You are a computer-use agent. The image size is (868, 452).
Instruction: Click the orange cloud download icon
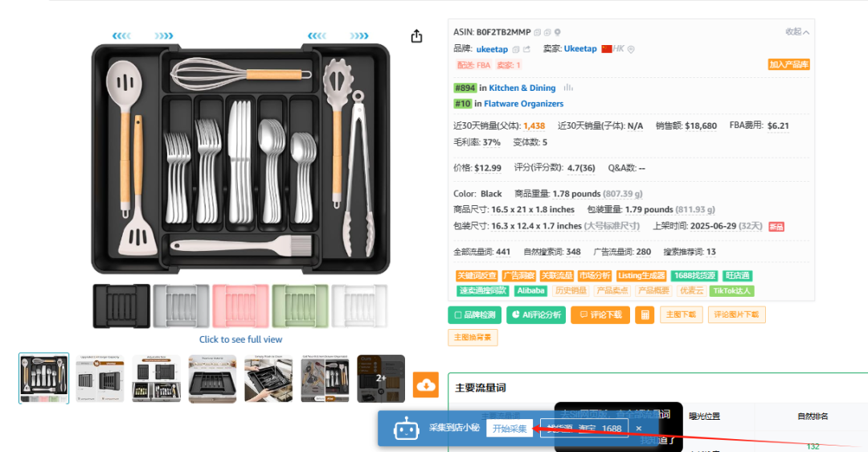tap(426, 385)
